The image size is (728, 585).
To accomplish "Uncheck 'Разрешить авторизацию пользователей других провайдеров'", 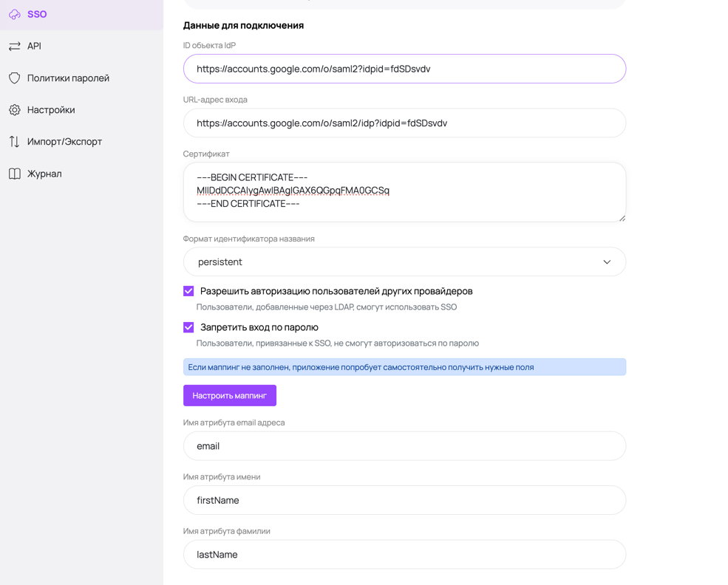I will [x=188, y=291].
